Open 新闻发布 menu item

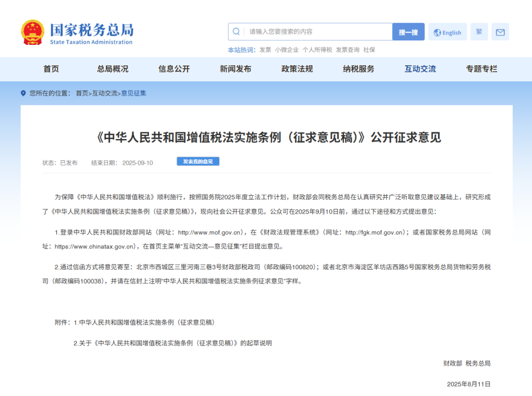pyautogui.click(x=235, y=69)
